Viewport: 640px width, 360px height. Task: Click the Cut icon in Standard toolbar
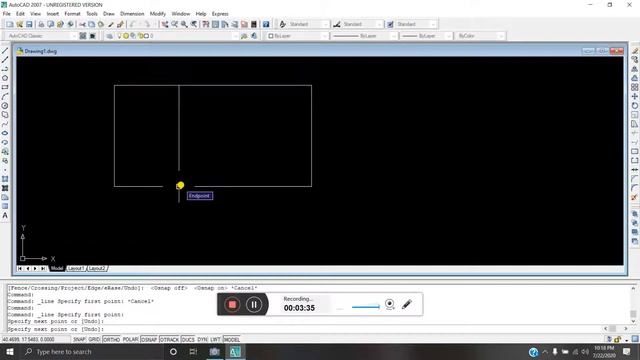pyautogui.click(x=82, y=24)
